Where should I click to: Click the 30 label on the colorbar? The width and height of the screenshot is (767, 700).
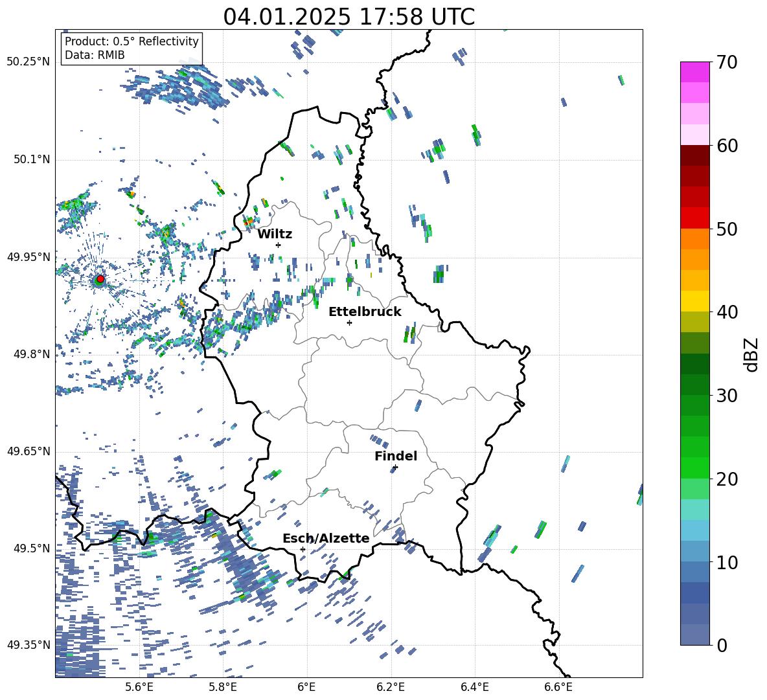point(727,395)
